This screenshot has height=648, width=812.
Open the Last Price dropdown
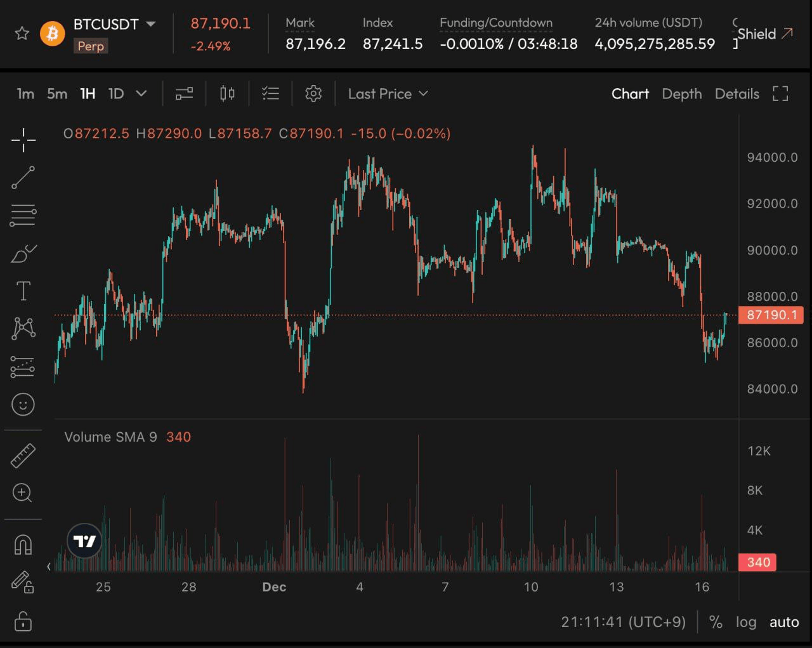point(388,94)
